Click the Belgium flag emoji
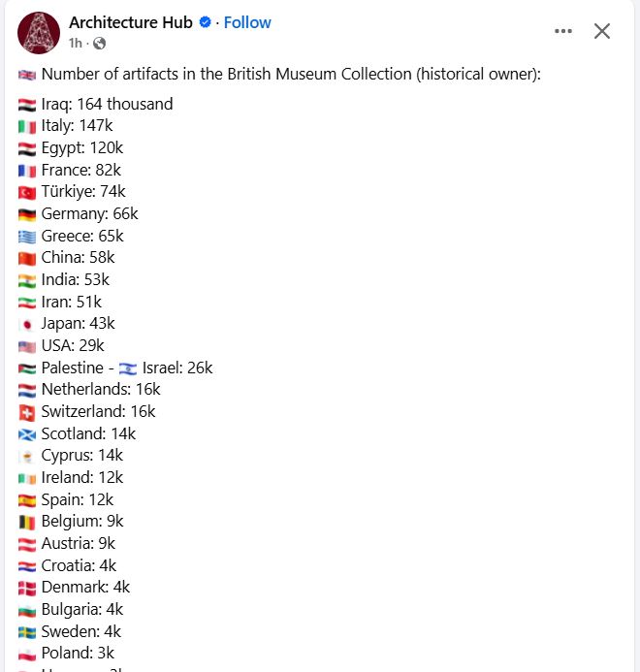Viewport: 640px width, 672px height. [27, 523]
